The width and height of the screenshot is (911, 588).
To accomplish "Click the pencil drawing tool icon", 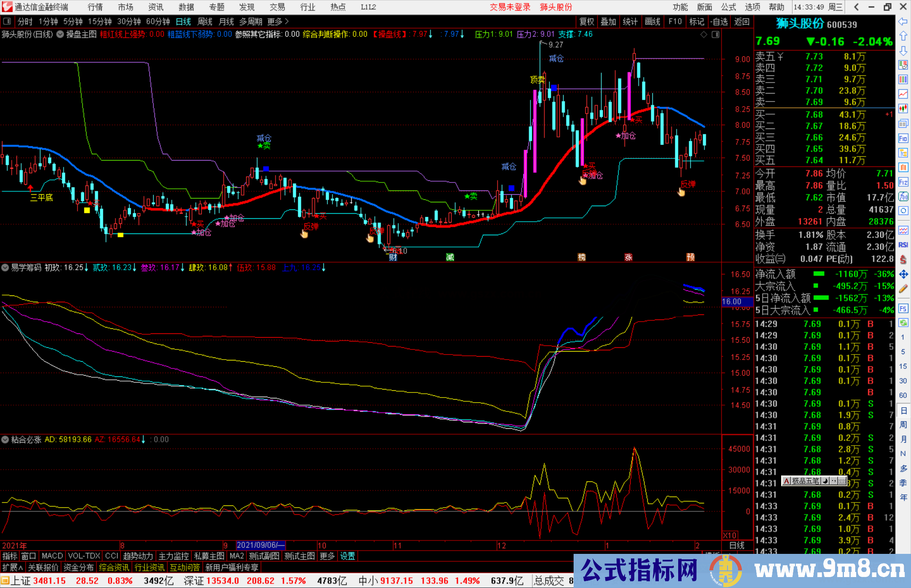I will click(x=903, y=289).
